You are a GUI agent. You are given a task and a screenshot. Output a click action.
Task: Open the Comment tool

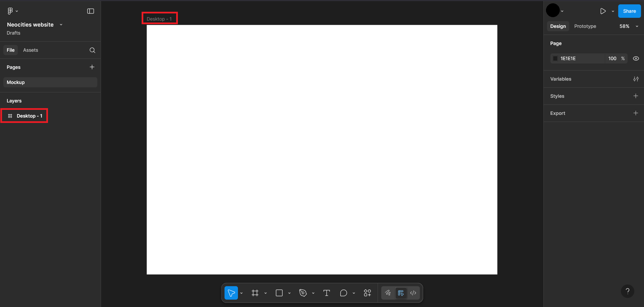(344, 293)
